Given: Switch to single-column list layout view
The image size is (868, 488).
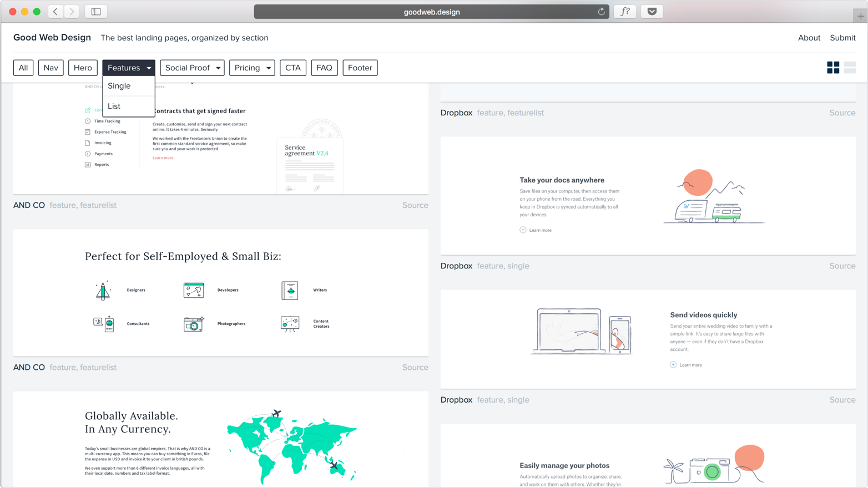Looking at the screenshot, I should 850,68.
